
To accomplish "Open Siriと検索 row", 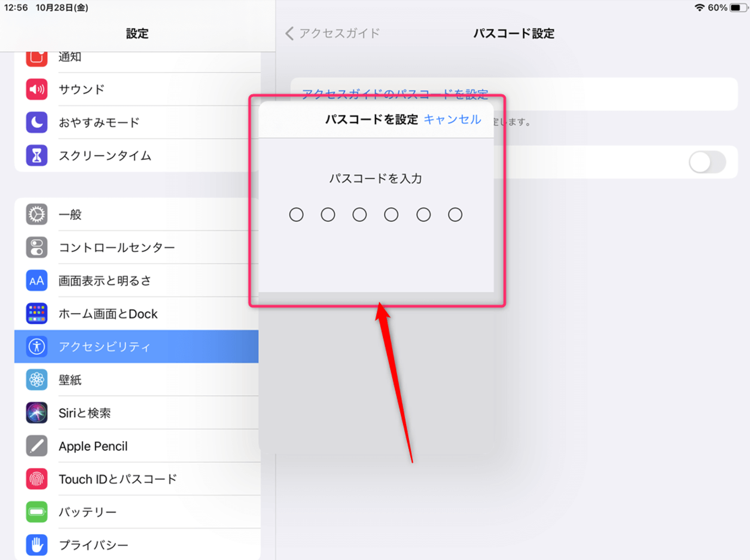I will tap(136, 413).
